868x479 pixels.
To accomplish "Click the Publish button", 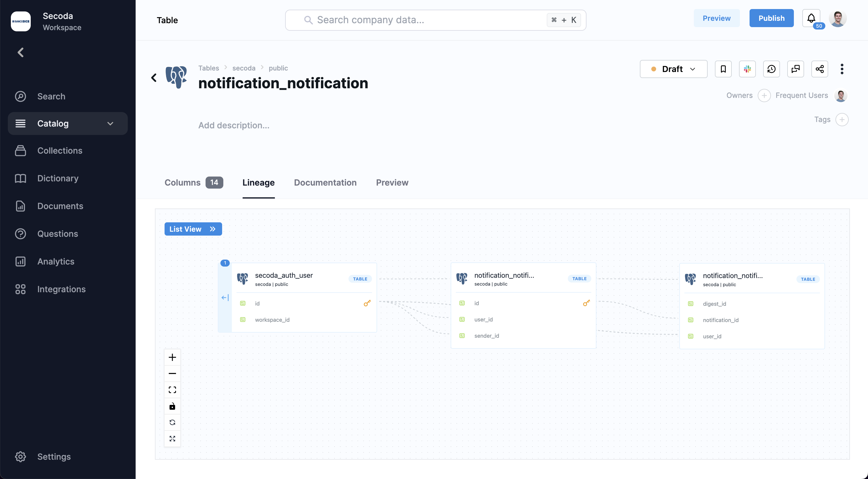I will point(771,18).
